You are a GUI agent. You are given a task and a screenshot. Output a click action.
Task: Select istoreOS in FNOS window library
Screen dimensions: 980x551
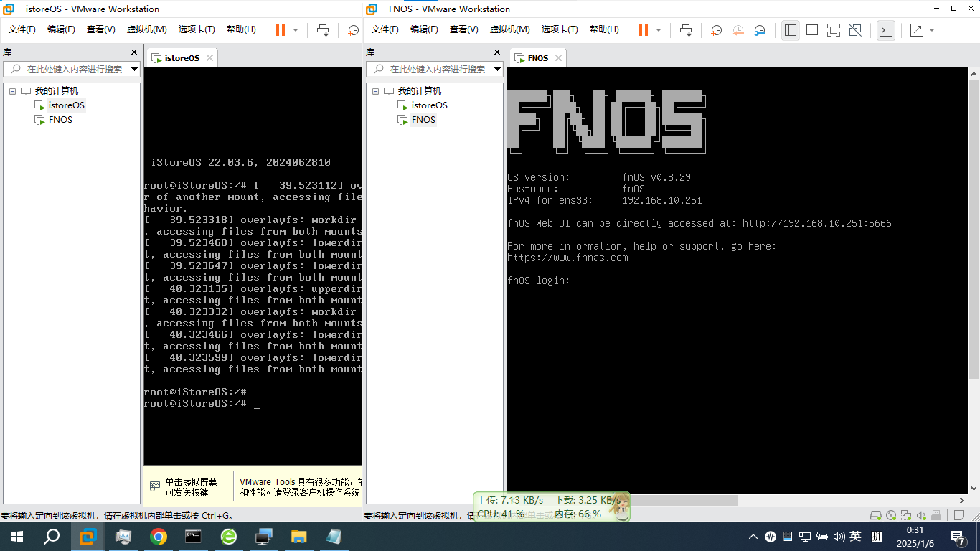click(429, 105)
